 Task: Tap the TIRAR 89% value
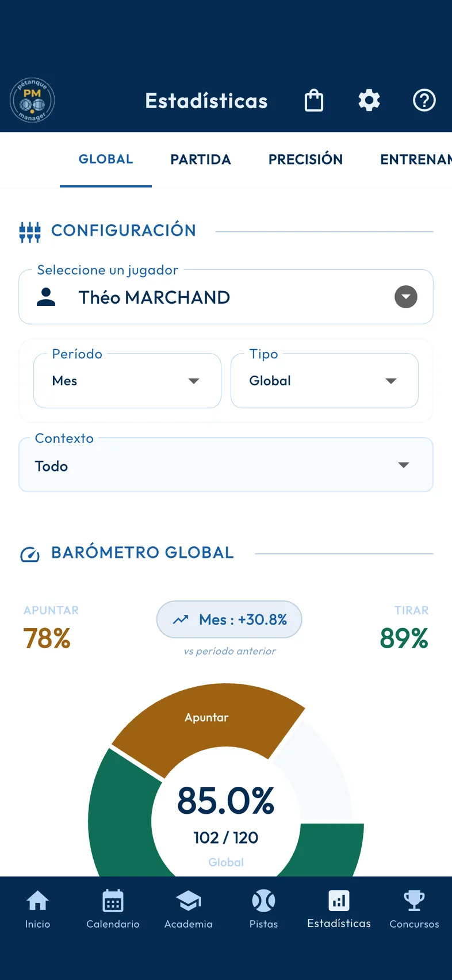pyautogui.click(x=404, y=638)
